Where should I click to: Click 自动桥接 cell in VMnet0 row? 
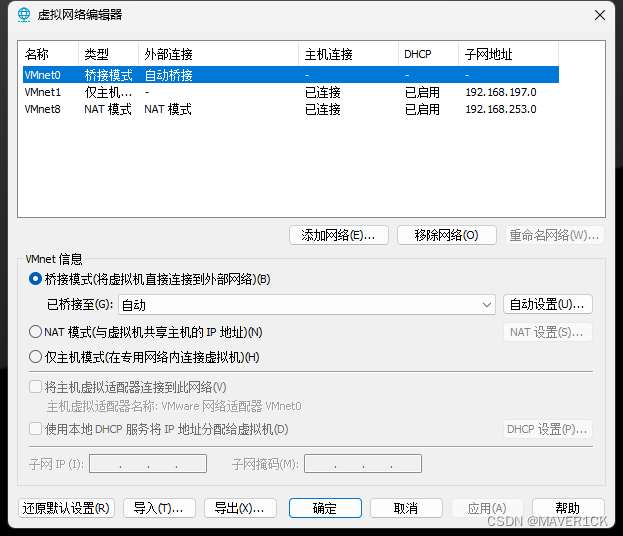coord(168,75)
